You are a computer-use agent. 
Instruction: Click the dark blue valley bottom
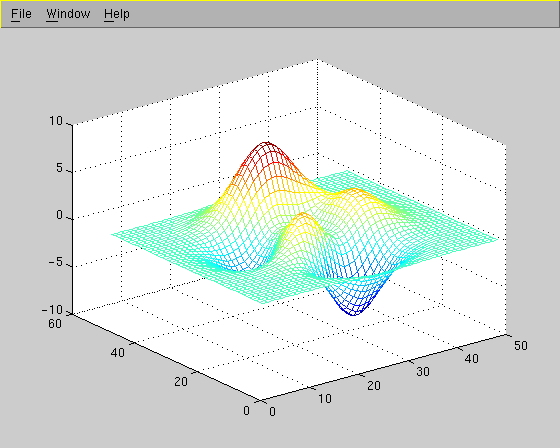pos(352,312)
